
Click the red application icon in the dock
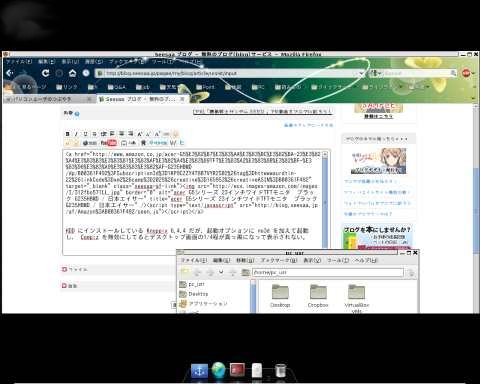[237, 370]
